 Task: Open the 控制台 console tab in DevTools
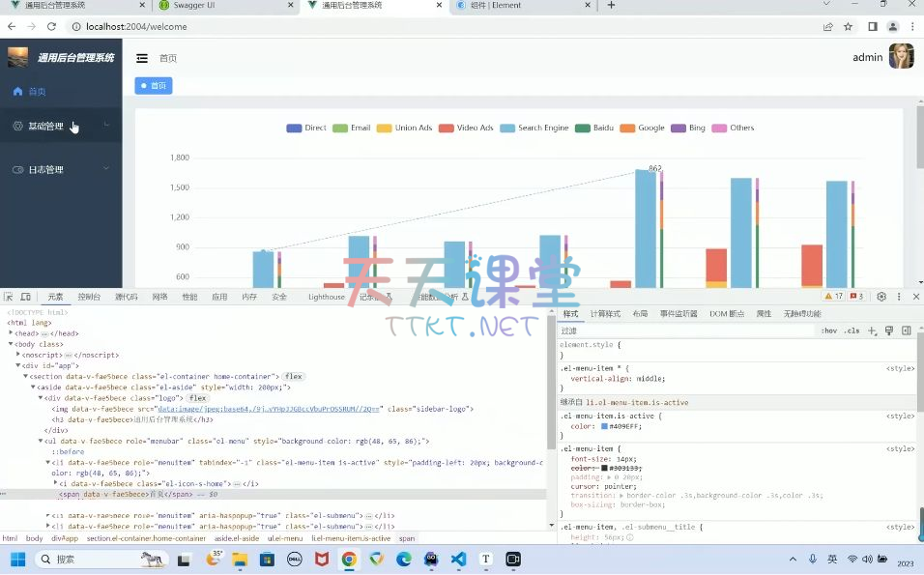[89, 297]
